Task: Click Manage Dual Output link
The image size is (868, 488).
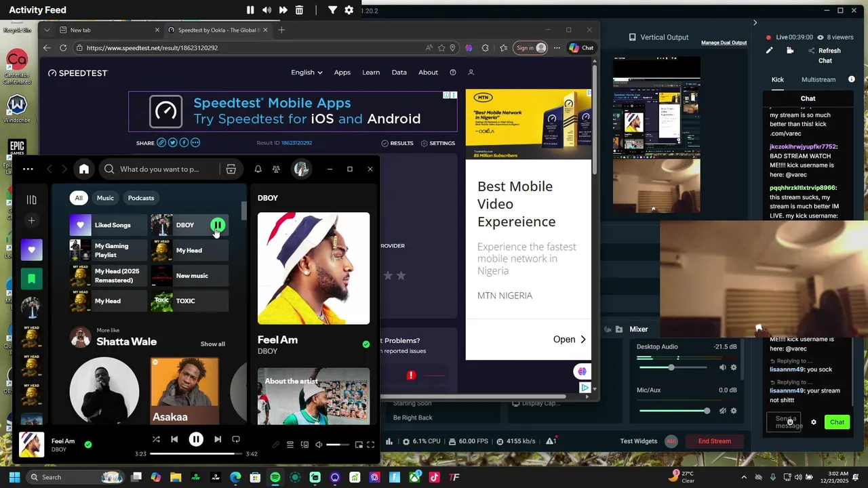Action: coord(724,43)
